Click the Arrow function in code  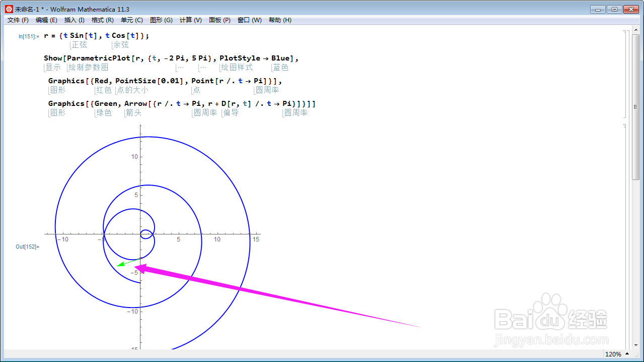pyautogui.click(x=136, y=103)
